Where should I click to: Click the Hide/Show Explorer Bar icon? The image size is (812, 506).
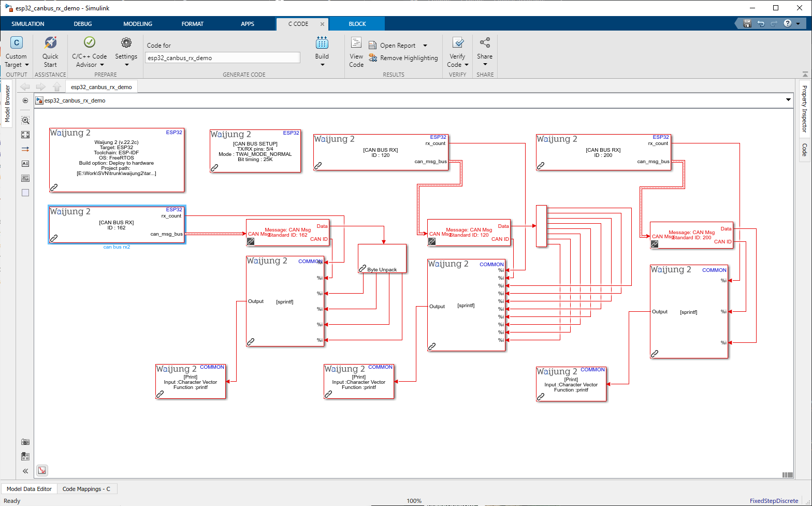[x=25, y=100]
